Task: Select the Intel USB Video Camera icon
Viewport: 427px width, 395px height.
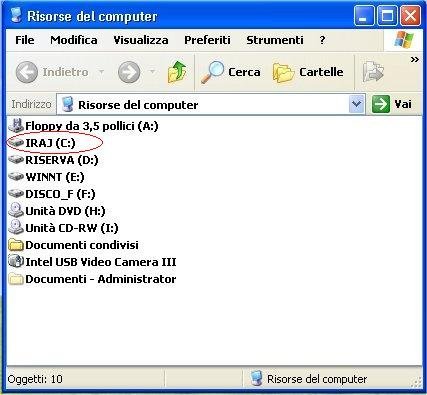Action: pos(16,261)
